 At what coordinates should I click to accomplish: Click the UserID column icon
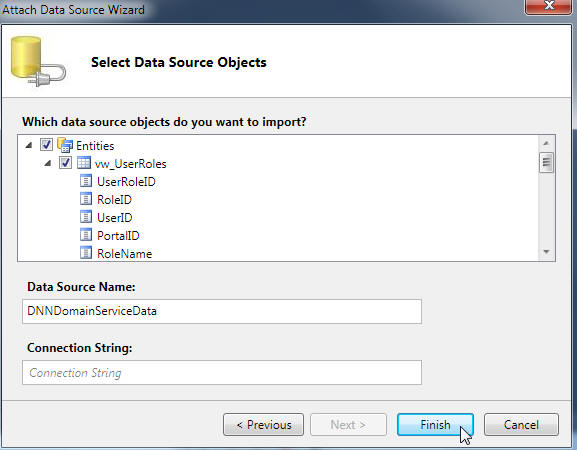pos(86,217)
